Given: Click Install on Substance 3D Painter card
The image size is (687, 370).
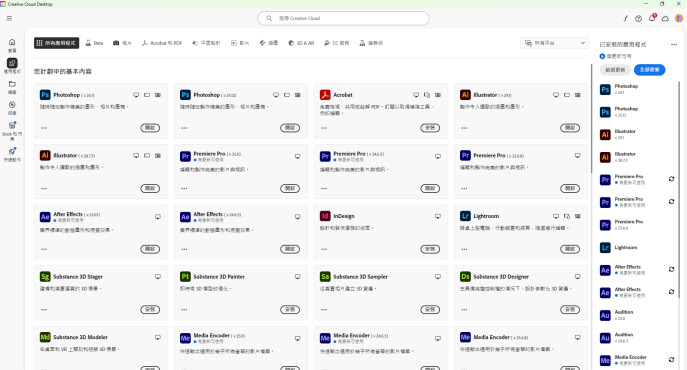Looking at the screenshot, I should click(x=290, y=310).
